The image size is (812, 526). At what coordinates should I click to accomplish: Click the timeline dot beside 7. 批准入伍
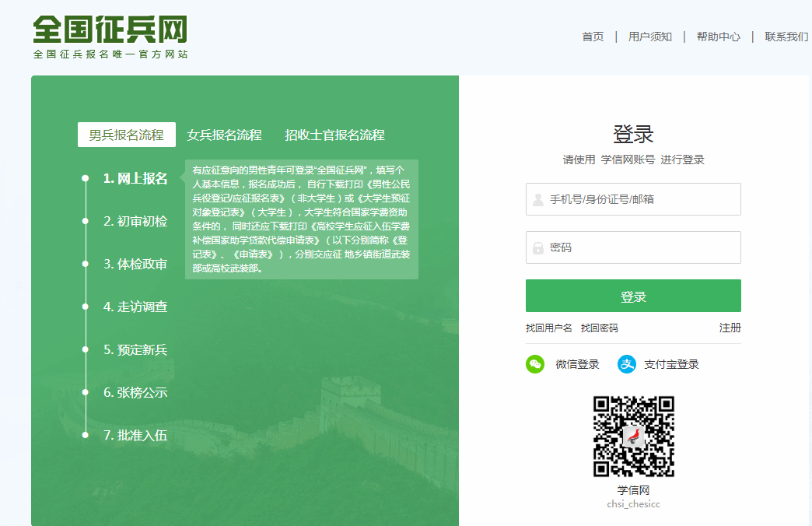[x=86, y=435]
